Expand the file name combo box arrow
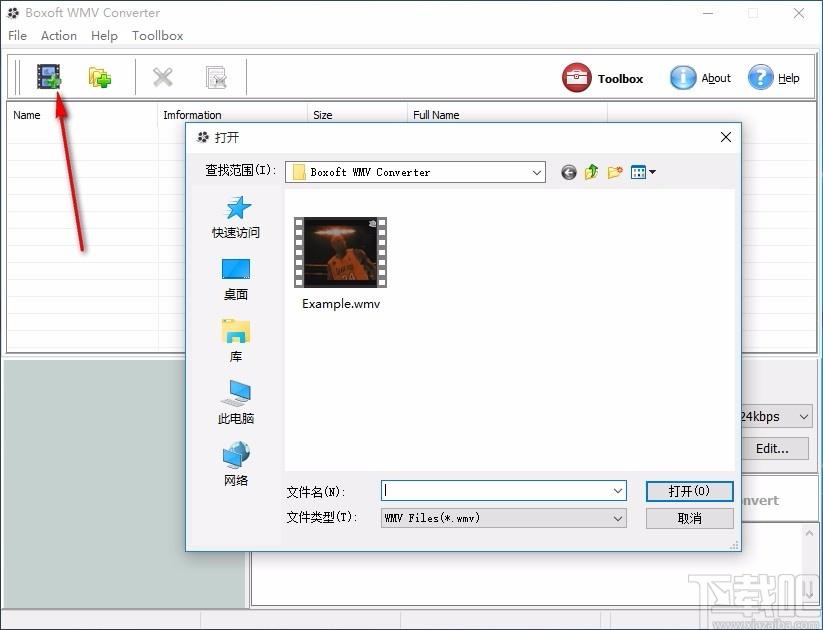The image size is (823, 630). tap(618, 491)
